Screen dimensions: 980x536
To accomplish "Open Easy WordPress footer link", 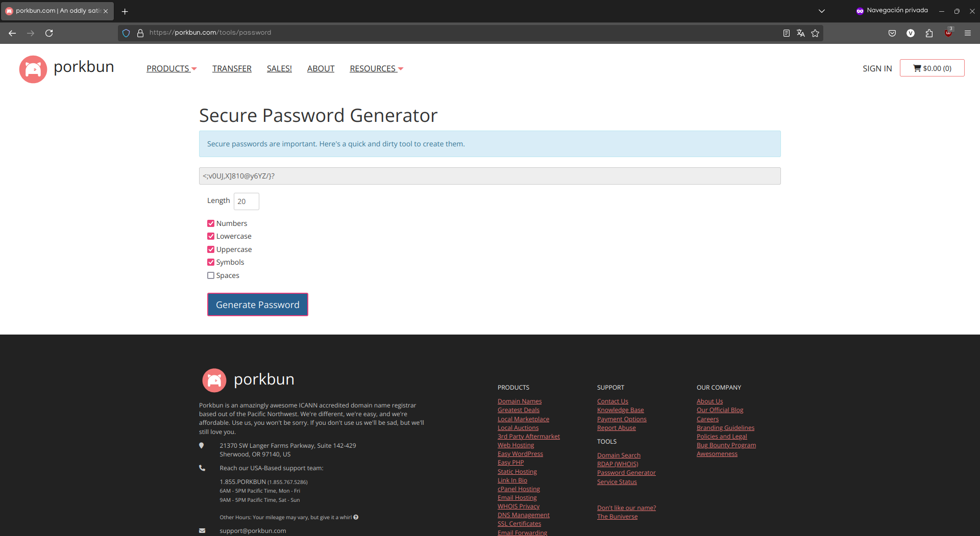I will pos(520,454).
